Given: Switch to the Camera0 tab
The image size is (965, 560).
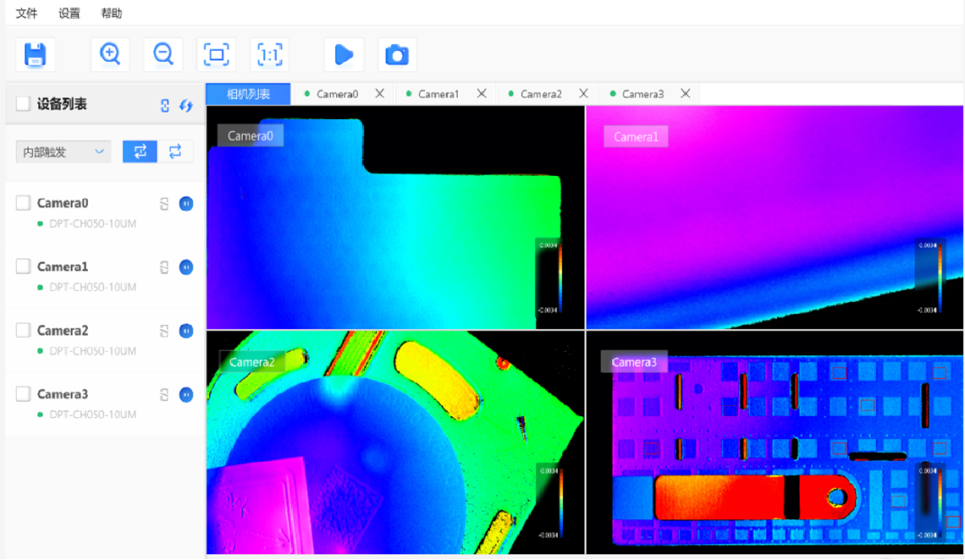Looking at the screenshot, I should [337, 94].
